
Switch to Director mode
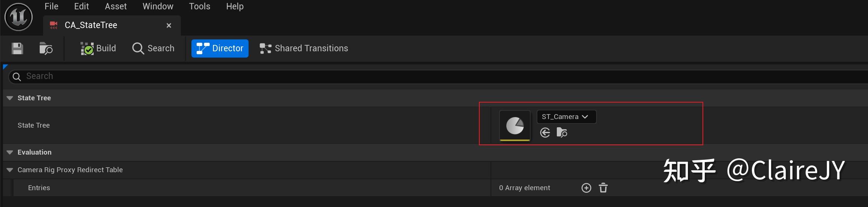[x=220, y=49]
